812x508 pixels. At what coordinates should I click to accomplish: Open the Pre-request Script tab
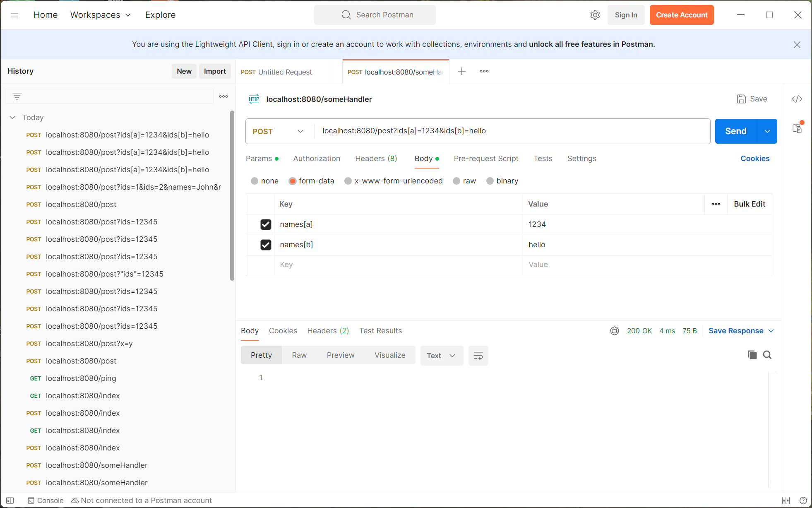[x=486, y=159]
